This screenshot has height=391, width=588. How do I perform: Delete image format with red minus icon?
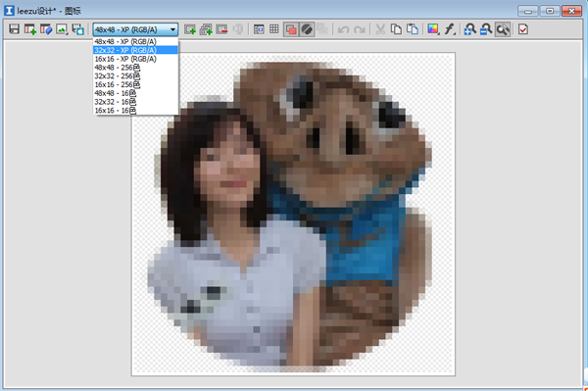[x=221, y=29]
